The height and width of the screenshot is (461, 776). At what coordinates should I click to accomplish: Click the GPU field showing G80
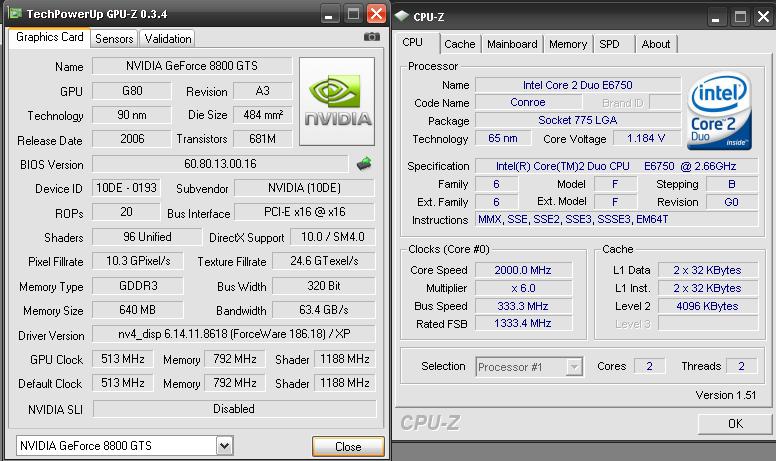[x=132, y=91]
